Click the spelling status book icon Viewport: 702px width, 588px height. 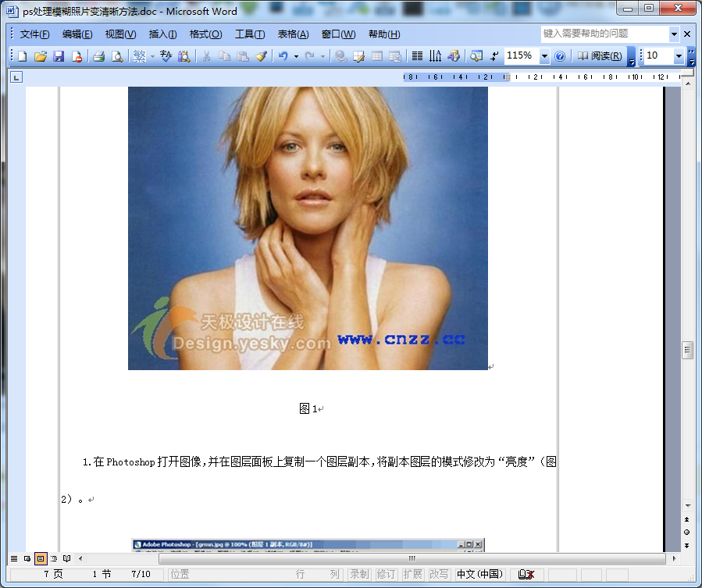pyautogui.click(x=526, y=574)
